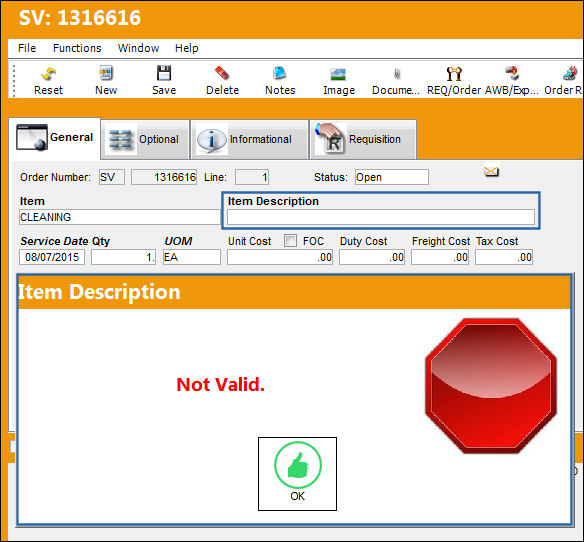Image resolution: width=584 pixels, height=542 pixels.
Task: Click the Unit Cost input field
Action: pyautogui.click(x=280, y=257)
